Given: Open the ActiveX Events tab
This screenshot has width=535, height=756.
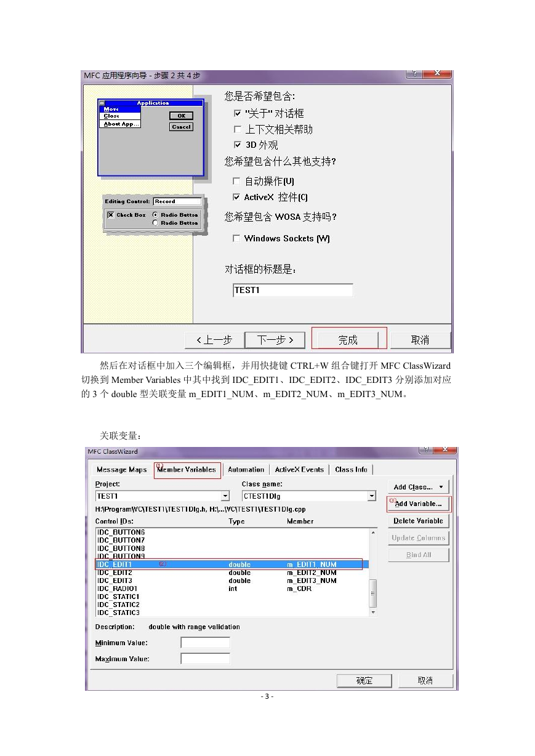Looking at the screenshot, I should tap(299, 470).
